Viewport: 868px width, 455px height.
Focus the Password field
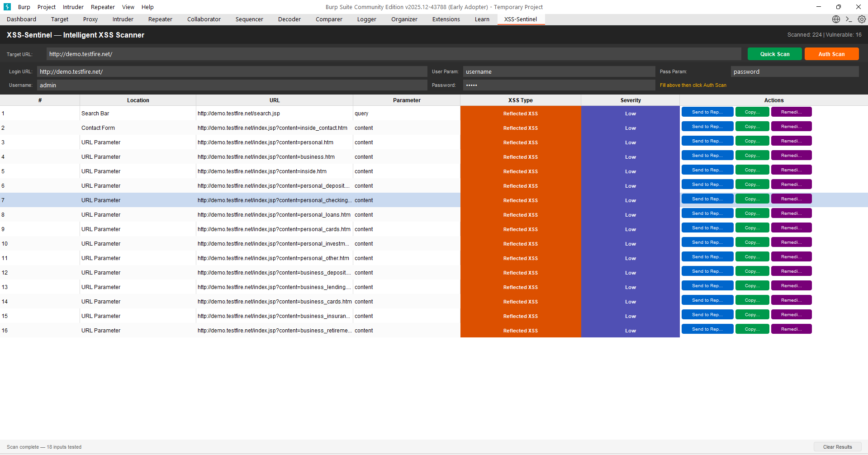[559, 85]
